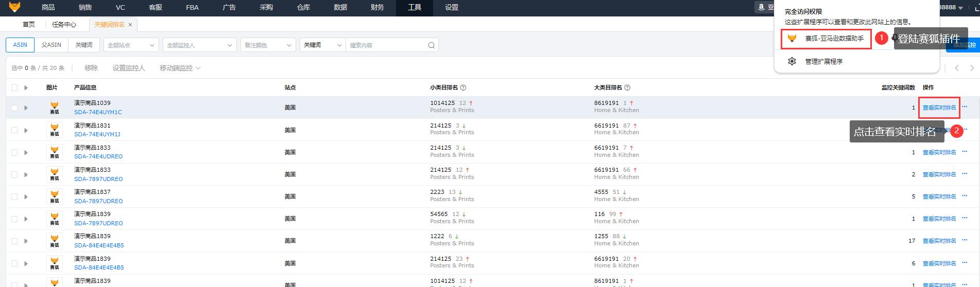Open more-actions ellipsis for SDA-74E4UDREO row

point(965,152)
